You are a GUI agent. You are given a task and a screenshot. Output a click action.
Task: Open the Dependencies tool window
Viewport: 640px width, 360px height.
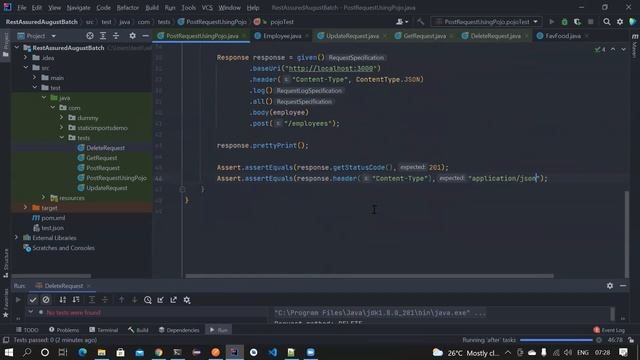(179, 330)
